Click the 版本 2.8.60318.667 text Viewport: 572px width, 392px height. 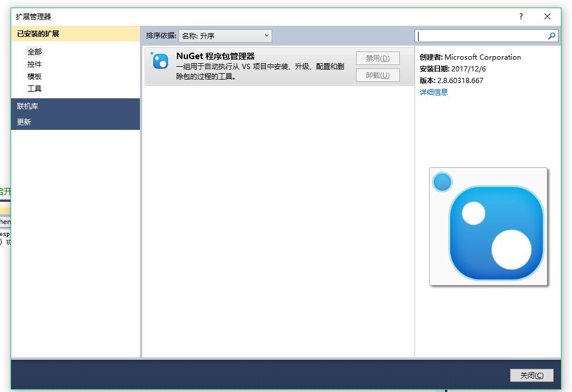[451, 80]
